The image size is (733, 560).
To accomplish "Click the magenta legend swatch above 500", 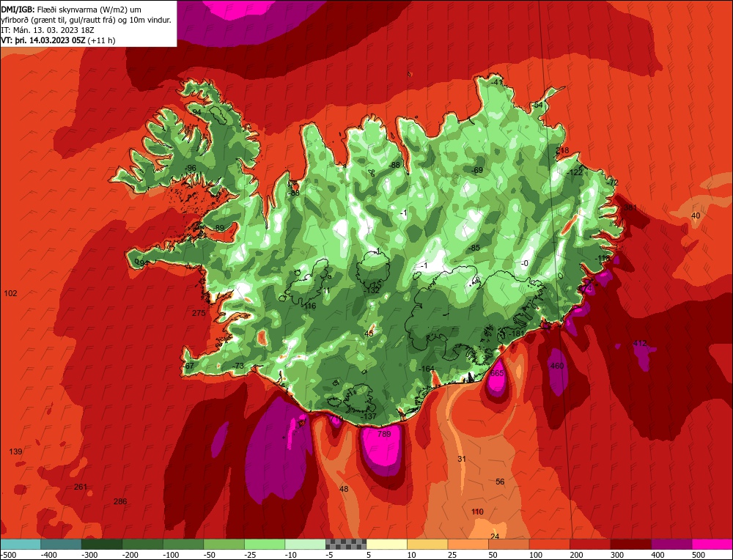I will [712, 544].
